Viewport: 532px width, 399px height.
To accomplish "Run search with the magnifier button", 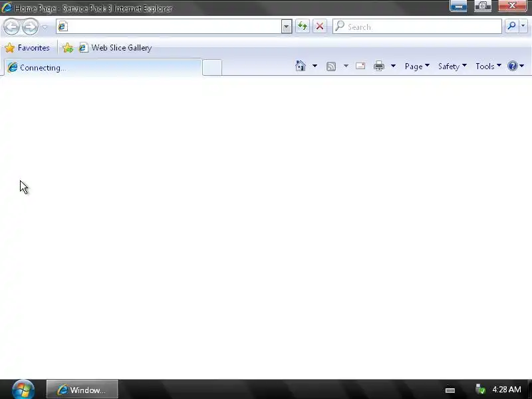I will (511, 26).
